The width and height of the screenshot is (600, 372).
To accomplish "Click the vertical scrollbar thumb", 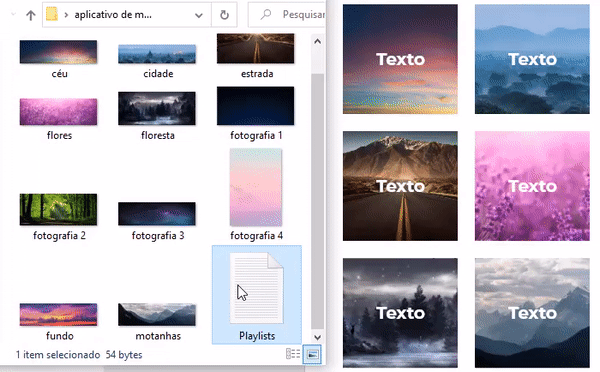I will [317, 201].
